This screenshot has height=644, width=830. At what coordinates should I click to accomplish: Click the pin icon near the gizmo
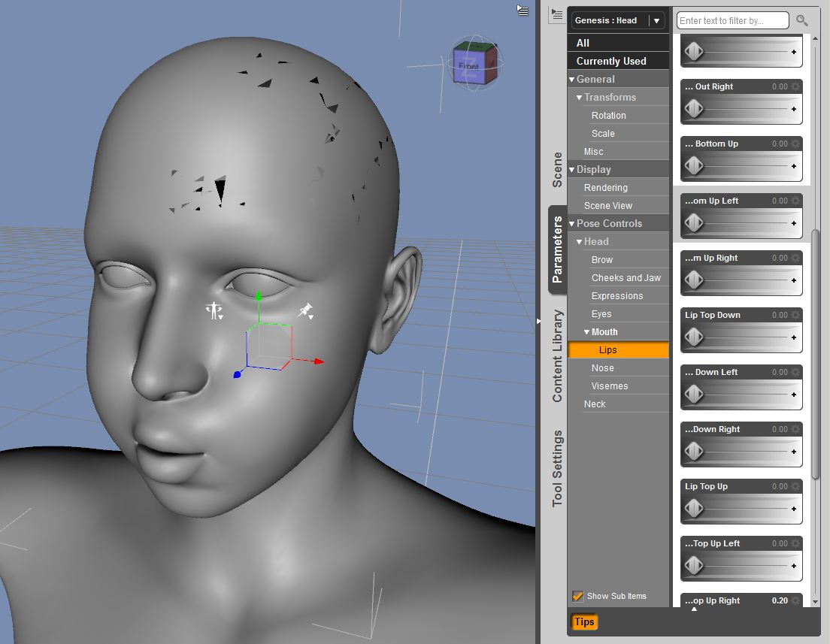click(305, 310)
